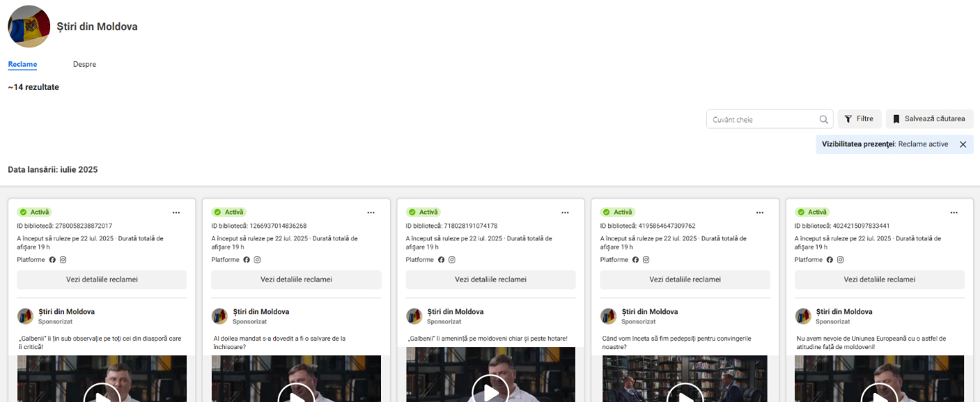The image size is (980, 402).
Task: Open three-dot menu for ad 1266937014836268
Action: (371, 213)
